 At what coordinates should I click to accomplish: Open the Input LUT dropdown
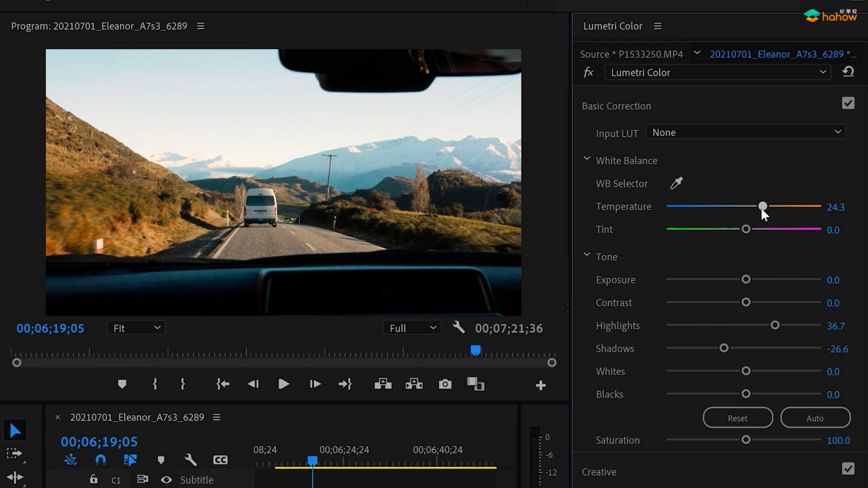(x=746, y=132)
